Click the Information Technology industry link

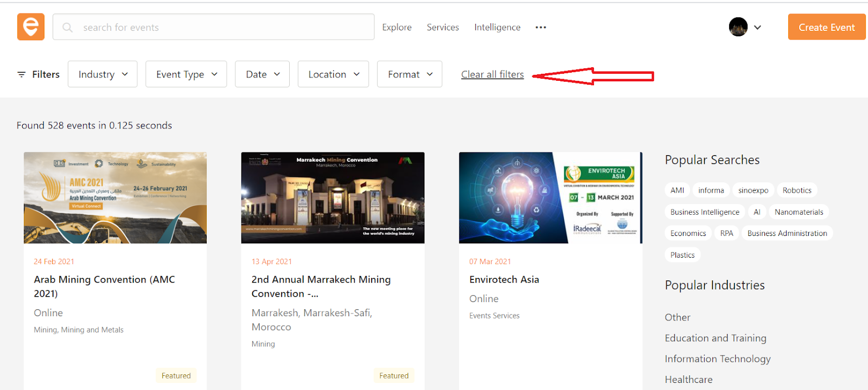pyautogui.click(x=718, y=359)
